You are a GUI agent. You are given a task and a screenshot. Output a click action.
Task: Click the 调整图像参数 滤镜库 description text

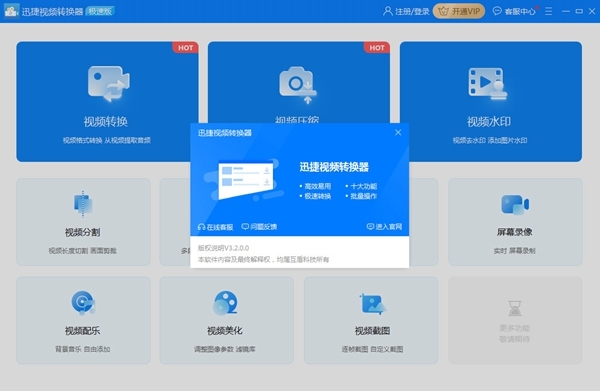click(225, 349)
